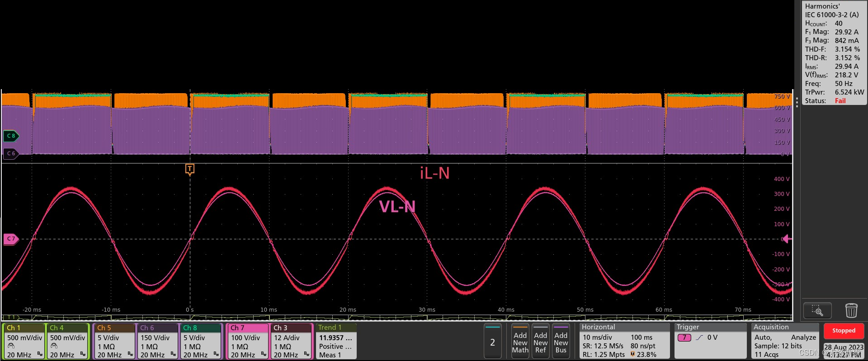
Task: Open the Ch 1 channel badge
Action: click(x=25, y=341)
